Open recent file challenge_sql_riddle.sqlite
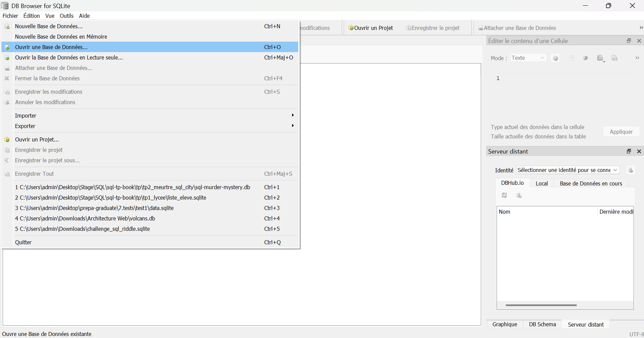The width and height of the screenshot is (644, 338). pos(82,229)
